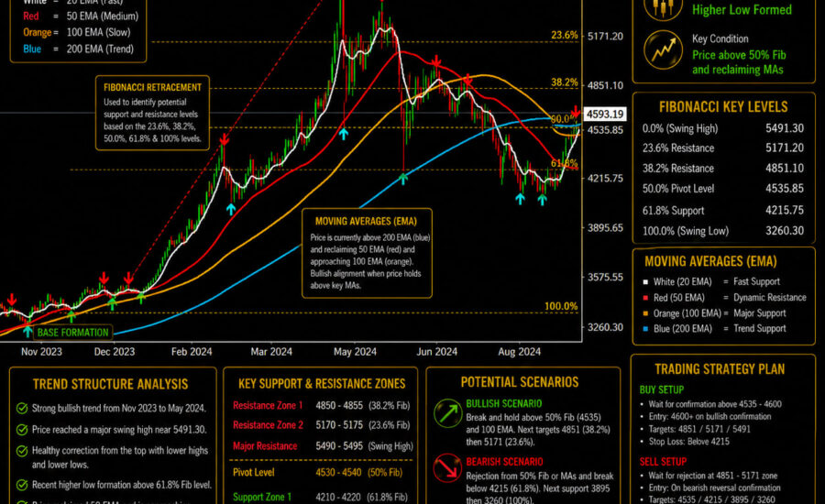825x504 pixels.
Task: Click the 23.6% Fib label on the chart
Action: click(565, 35)
